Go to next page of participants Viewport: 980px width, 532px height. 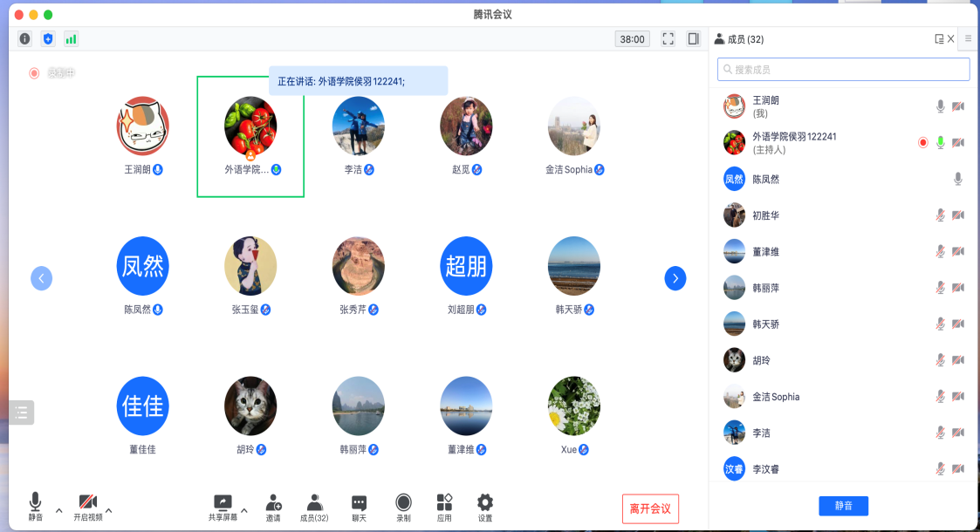(675, 278)
